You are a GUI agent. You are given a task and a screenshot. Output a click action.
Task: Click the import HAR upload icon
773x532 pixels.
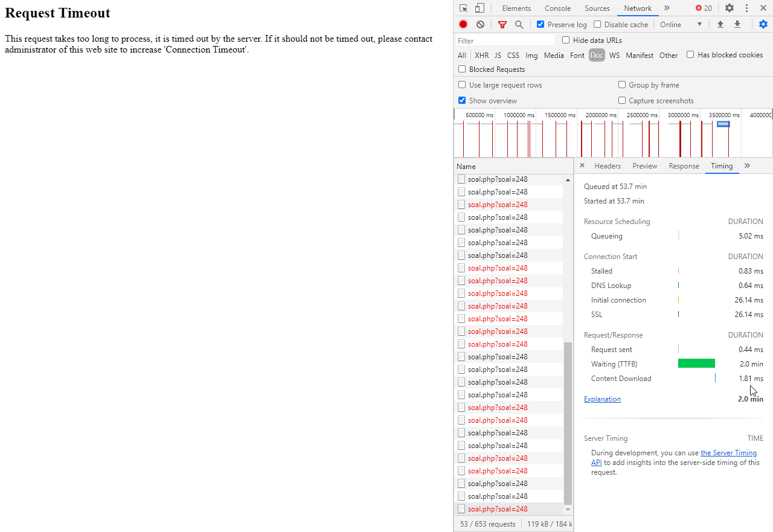point(720,25)
